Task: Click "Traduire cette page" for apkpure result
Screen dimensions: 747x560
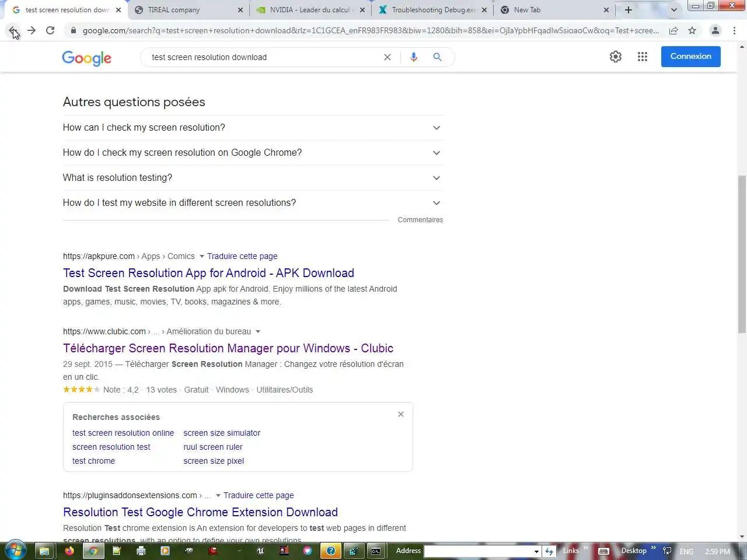Action: 242,256
